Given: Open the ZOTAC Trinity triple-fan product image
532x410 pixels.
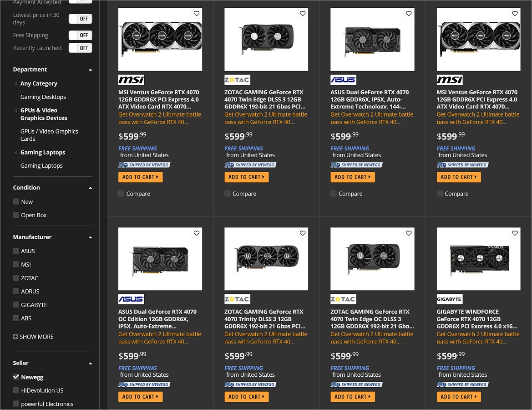Looking at the screenshot, I should pos(266,259).
